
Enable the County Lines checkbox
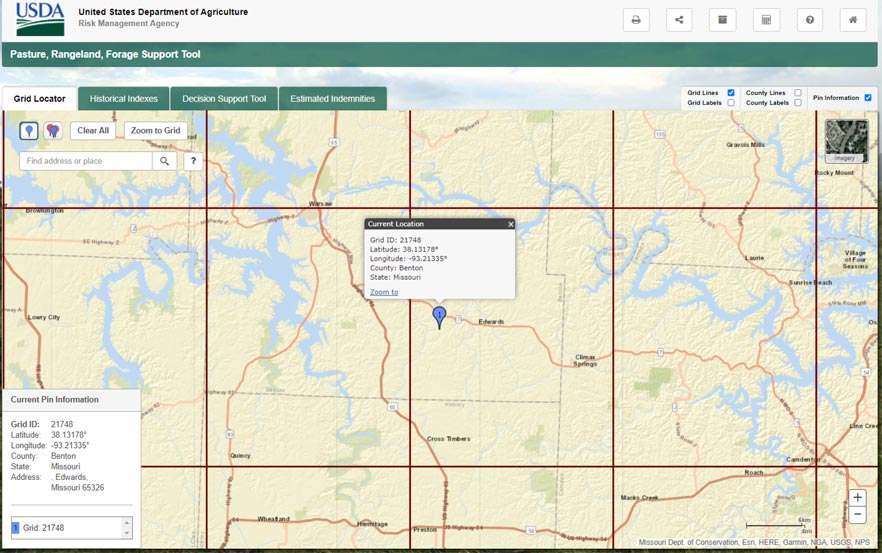click(797, 93)
